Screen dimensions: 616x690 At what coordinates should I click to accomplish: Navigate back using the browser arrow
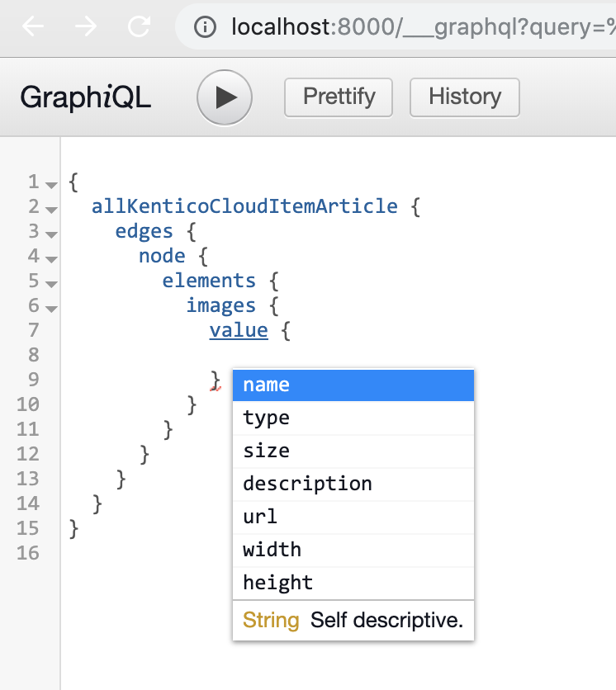pos(31,26)
